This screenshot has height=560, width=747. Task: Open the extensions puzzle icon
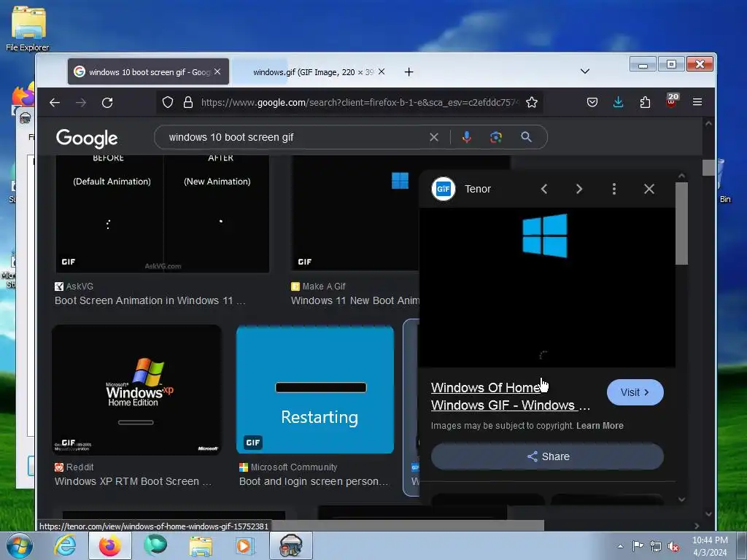(x=645, y=102)
